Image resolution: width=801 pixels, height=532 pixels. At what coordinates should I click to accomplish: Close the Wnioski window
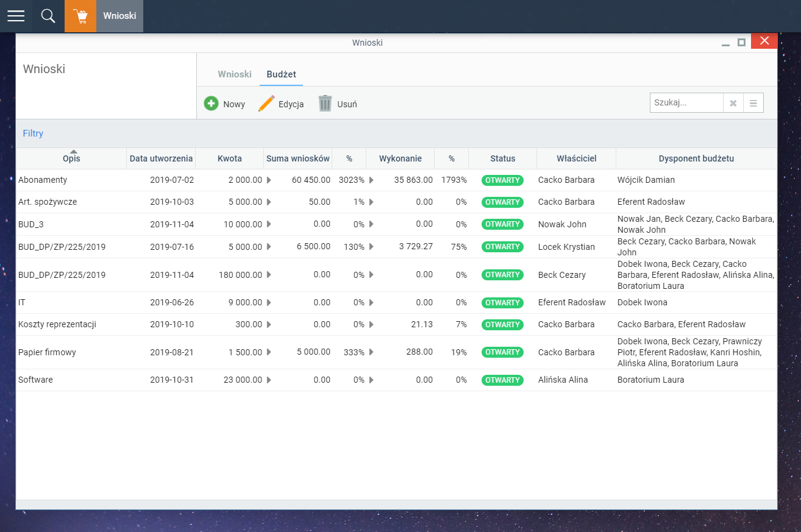click(x=764, y=41)
